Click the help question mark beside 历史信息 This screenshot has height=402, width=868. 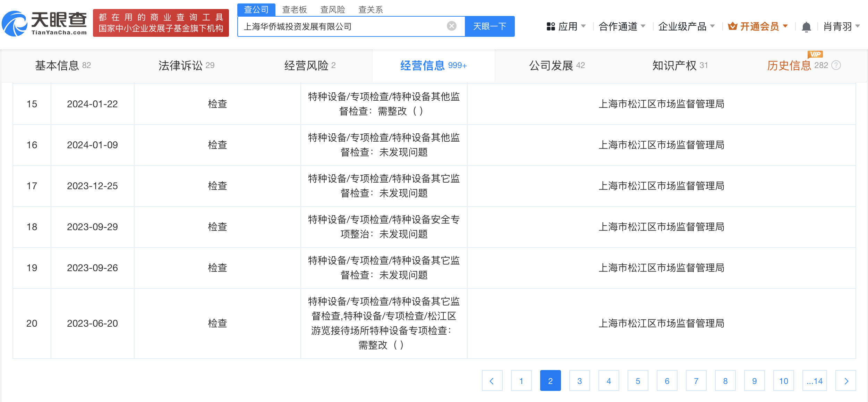(836, 65)
